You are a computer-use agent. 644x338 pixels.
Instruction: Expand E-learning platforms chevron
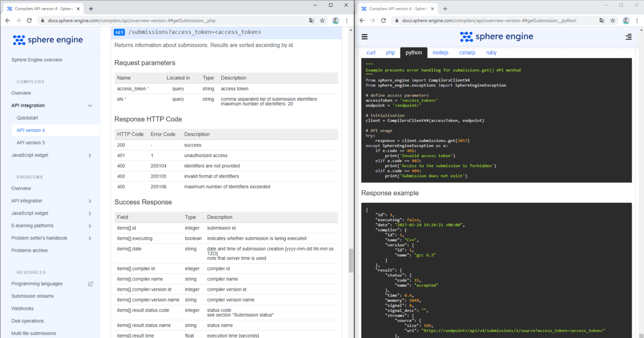pyautogui.click(x=90, y=226)
